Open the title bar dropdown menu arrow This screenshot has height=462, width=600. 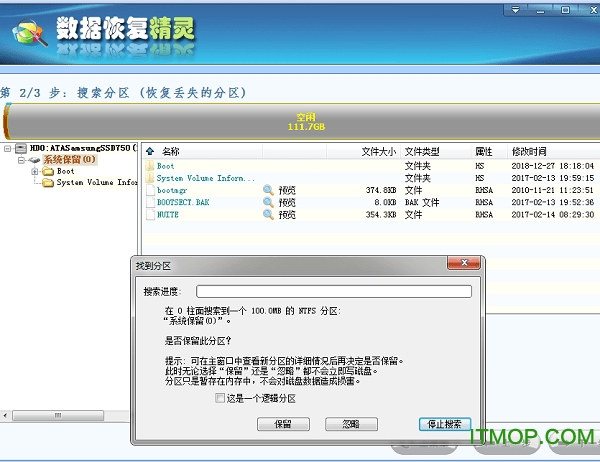pyautogui.click(x=515, y=10)
